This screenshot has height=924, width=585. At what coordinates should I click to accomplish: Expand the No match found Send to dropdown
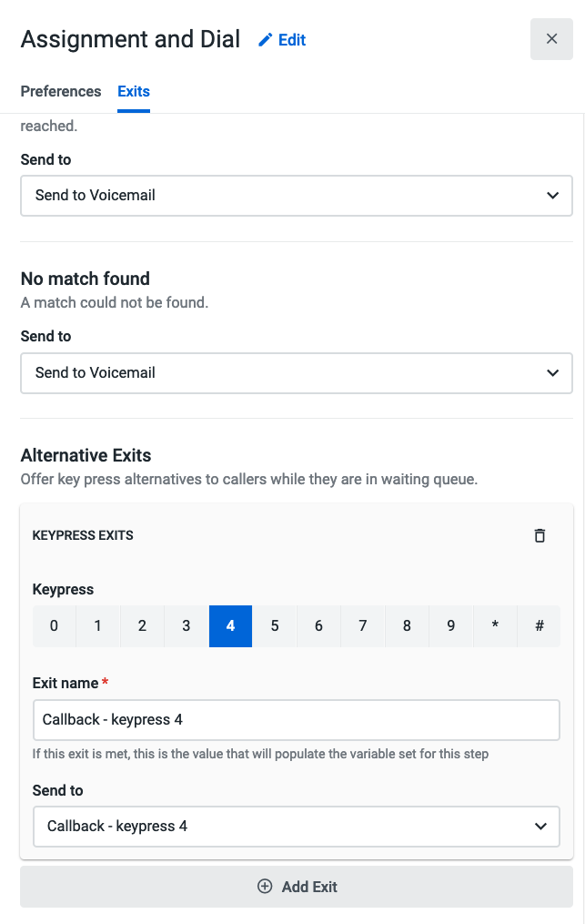pyautogui.click(x=297, y=373)
